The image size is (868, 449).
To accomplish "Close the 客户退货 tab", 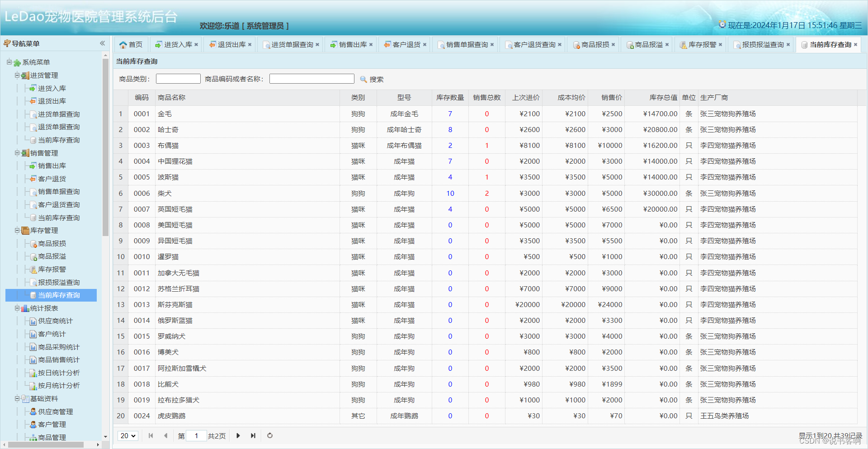I will (425, 45).
